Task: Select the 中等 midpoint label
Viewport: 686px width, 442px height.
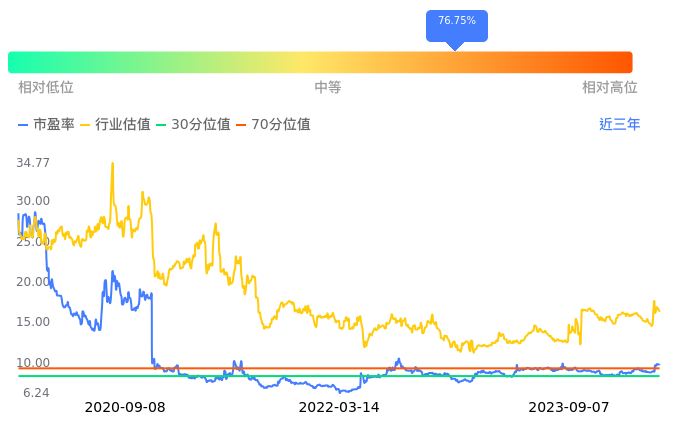Action: click(x=328, y=88)
